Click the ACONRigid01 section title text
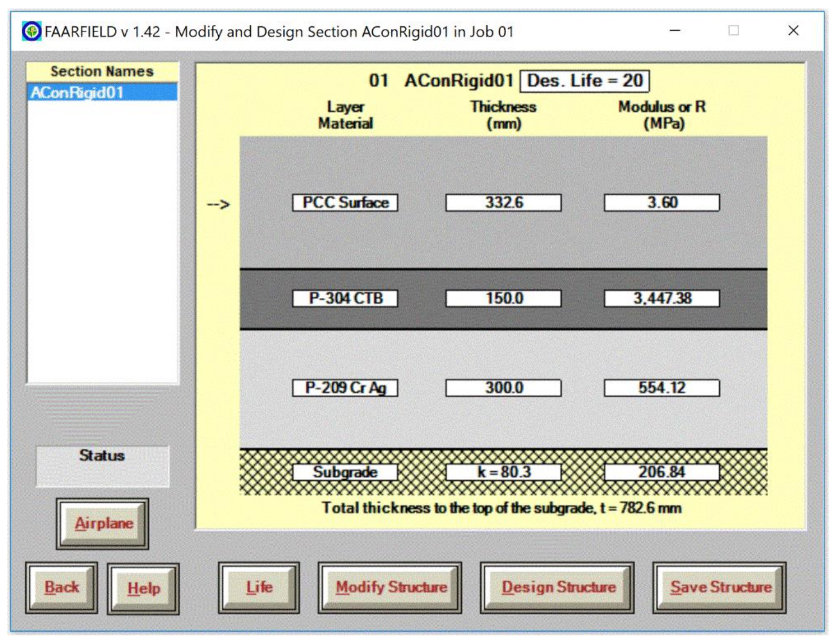 pyautogui.click(x=459, y=80)
